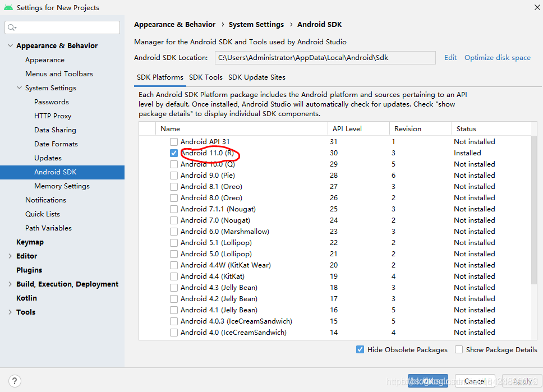
Task: Check the Android 7.0 (Nougat) checkbox
Action: click(x=174, y=220)
